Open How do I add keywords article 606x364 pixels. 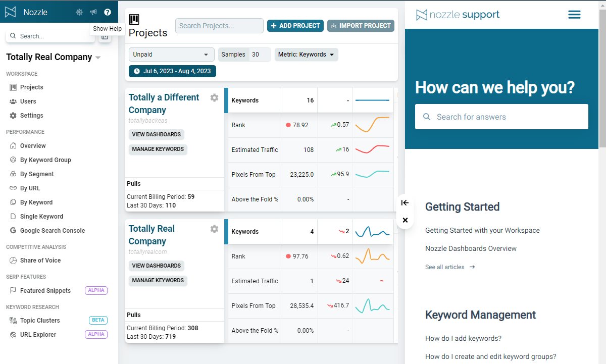(463, 338)
